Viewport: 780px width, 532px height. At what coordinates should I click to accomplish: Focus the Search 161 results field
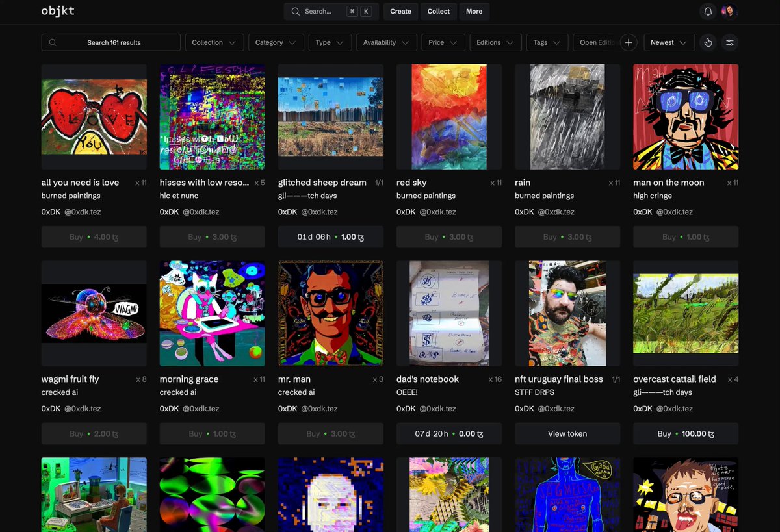click(110, 42)
